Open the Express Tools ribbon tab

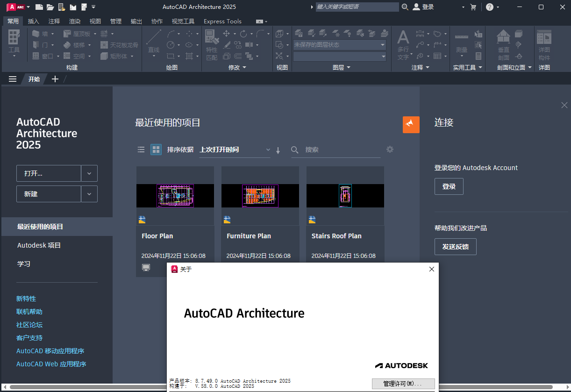click(x=223, y=21)
